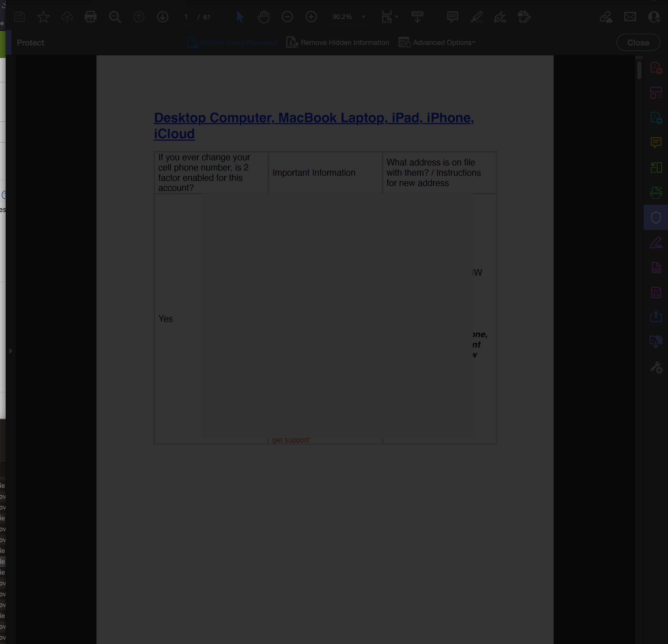The height and width of the screenshot is (644, 668).
Task: Select the Hand tool
Action: point(263,17)
